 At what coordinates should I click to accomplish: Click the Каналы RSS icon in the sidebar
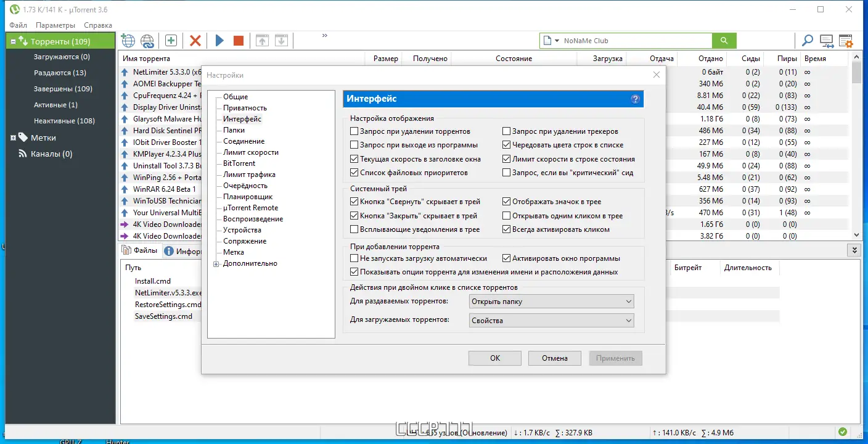click(23, 154)
